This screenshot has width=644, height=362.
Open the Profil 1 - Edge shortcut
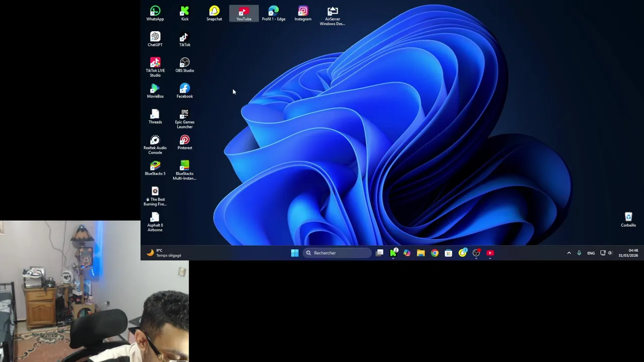pyautogui.click(x=273, y=14)
